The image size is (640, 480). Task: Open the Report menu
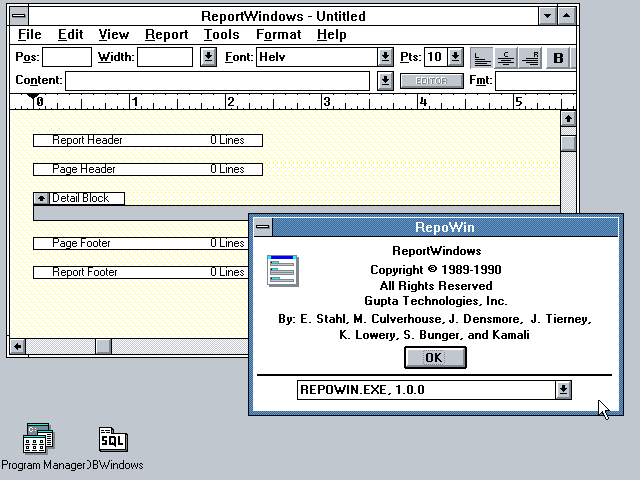tap(167, 35)
